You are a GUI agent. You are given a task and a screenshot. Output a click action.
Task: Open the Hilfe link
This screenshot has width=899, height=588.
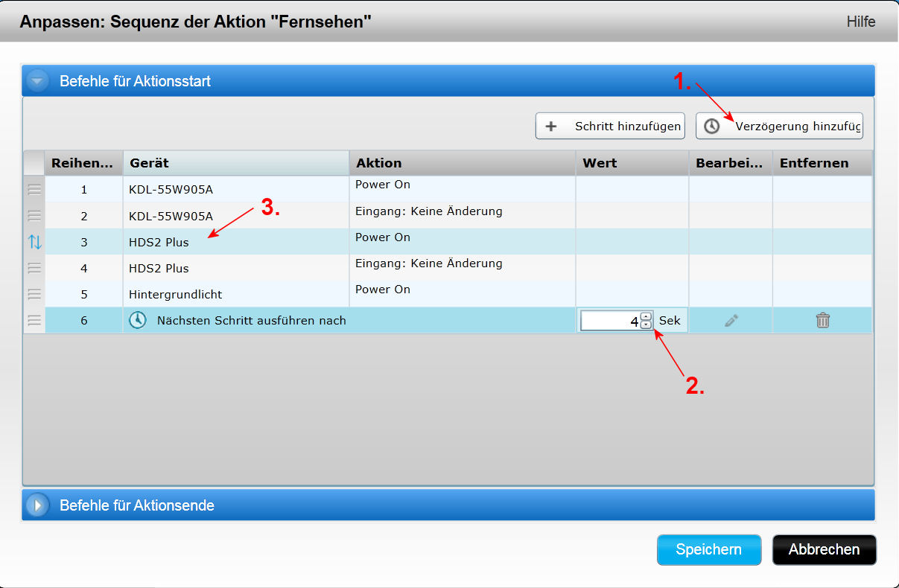tap(860, 22)
